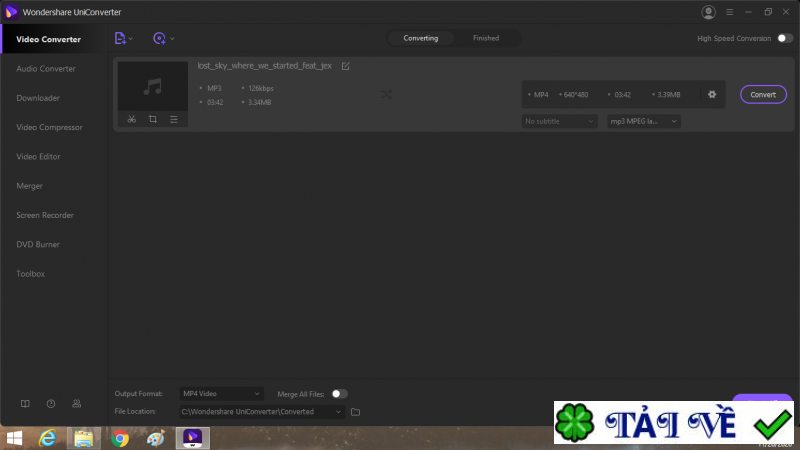Click the Load DVD disc icon
The width and height of the screenshot is (800, 450).
pyautogui.click(x=159, y=38)
